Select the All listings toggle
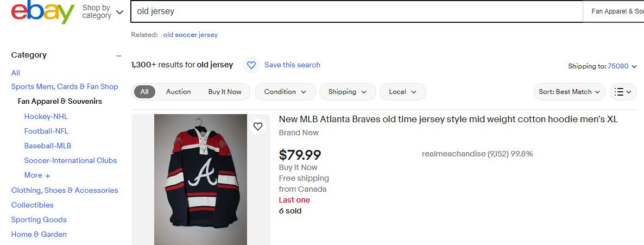 [x=144, y=92]
